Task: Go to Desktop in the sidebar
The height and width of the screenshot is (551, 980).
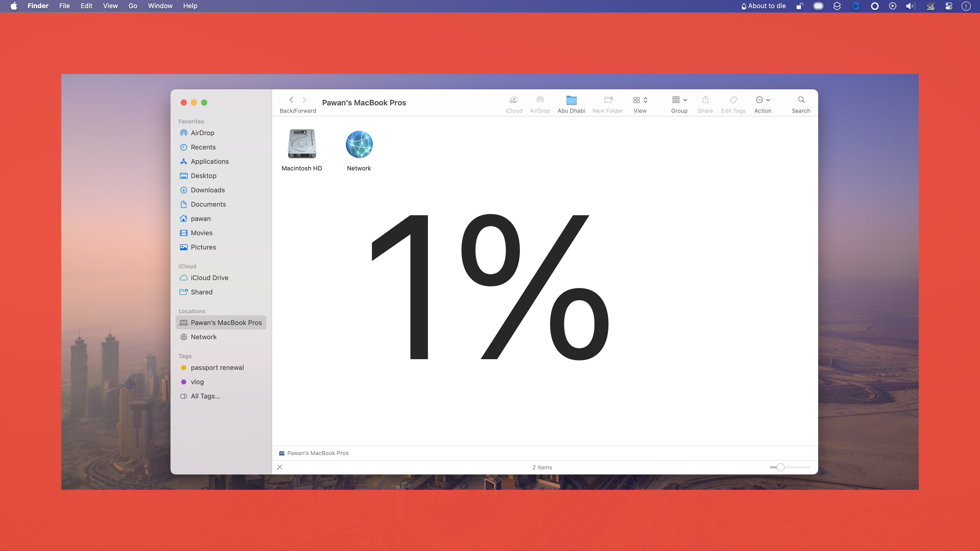Action: (221, 176)
